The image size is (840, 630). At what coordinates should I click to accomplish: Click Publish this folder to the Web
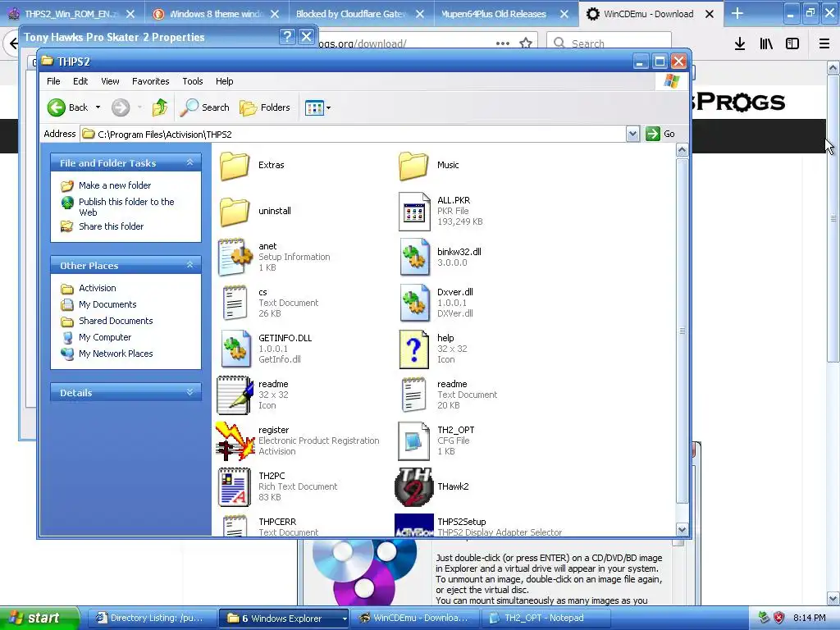[126, 207]
